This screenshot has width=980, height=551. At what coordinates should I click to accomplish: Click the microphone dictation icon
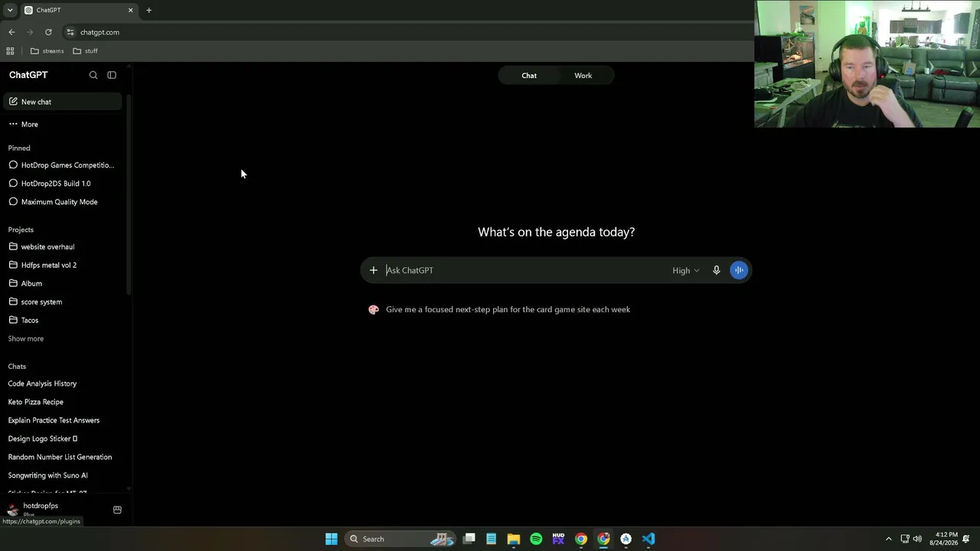[717, 270]
